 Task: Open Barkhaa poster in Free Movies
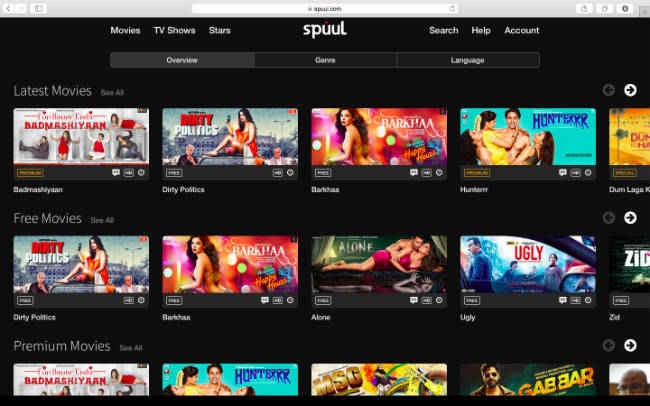point(230,264)
